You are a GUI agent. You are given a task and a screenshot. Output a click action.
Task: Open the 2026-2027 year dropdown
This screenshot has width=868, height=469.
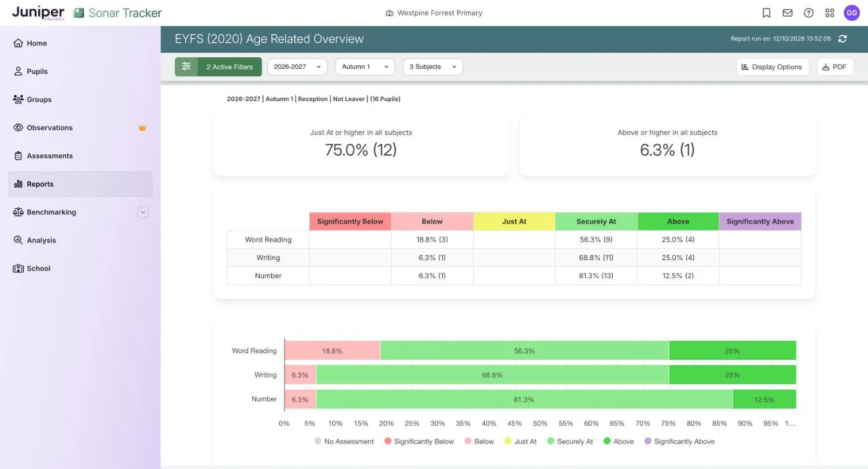pos(297,66)
